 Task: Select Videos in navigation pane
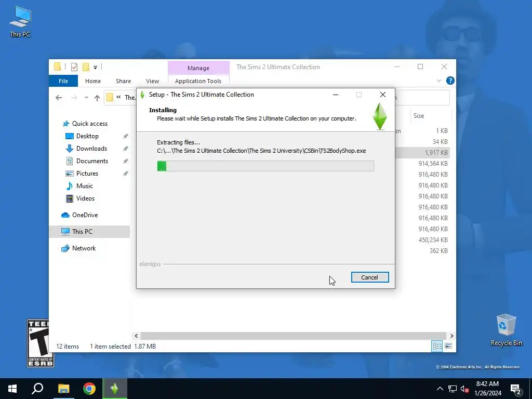[85, 198]
